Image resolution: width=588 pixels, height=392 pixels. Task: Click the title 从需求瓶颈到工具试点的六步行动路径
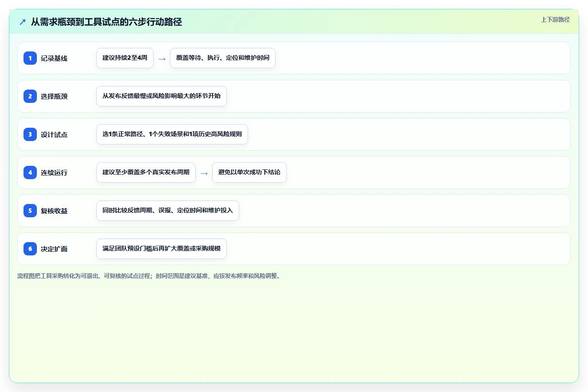point(107,22)
